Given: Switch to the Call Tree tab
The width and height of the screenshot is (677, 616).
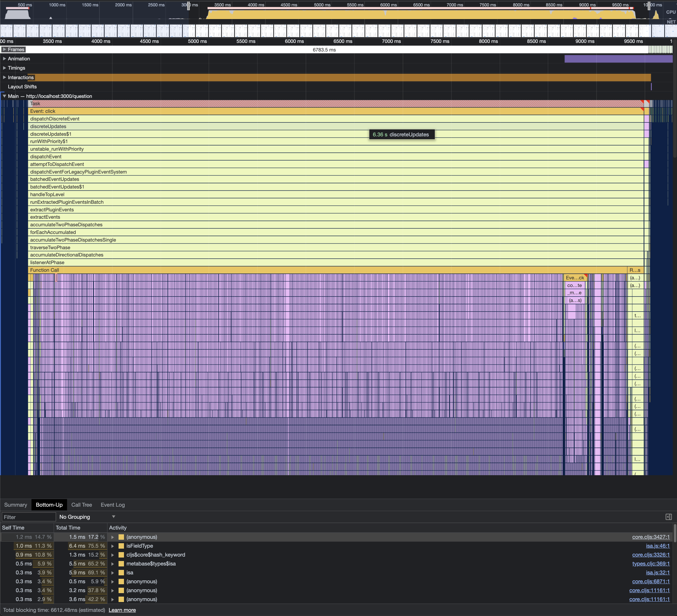Looking at the screenshot, I should pos(81,504).
